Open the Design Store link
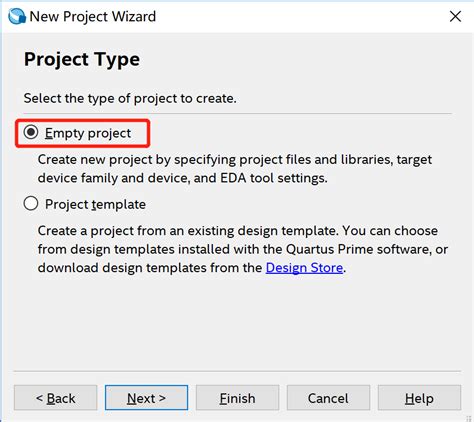Image resolution: width=474 pixels, height=422 pixels. [304, 268]
